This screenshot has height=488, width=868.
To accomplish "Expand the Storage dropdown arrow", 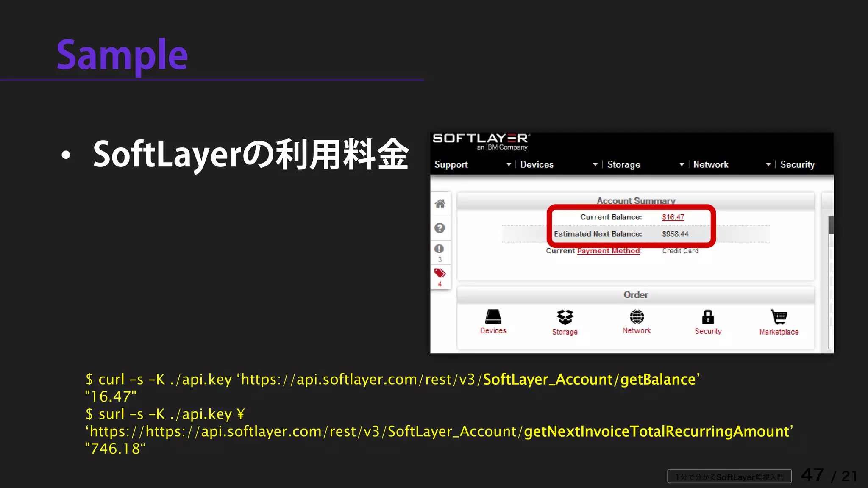I will tap(682, 164).
